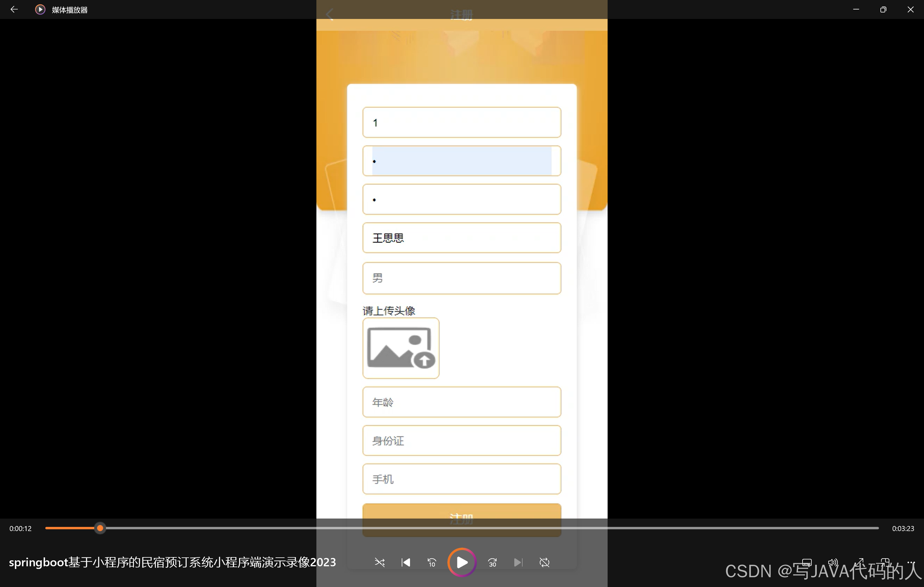Enter full screen mode
Screen dimensions: 924x587
[x=859, y=562]
